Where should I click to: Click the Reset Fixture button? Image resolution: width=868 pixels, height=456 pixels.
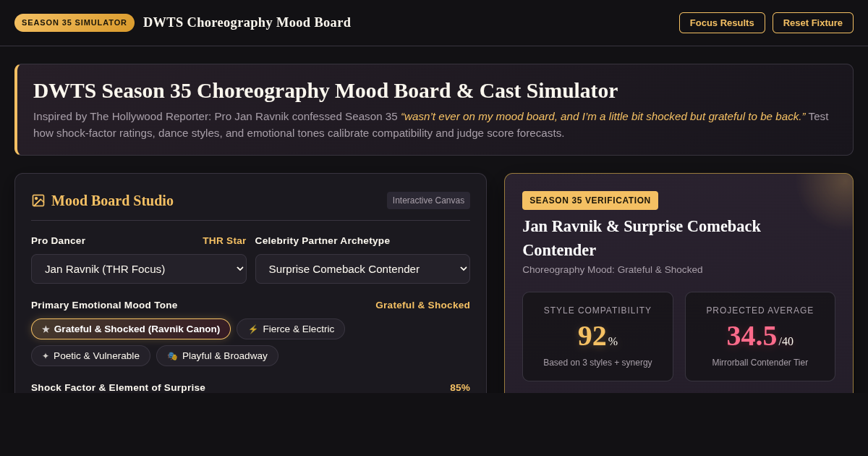tap(813, 22)
